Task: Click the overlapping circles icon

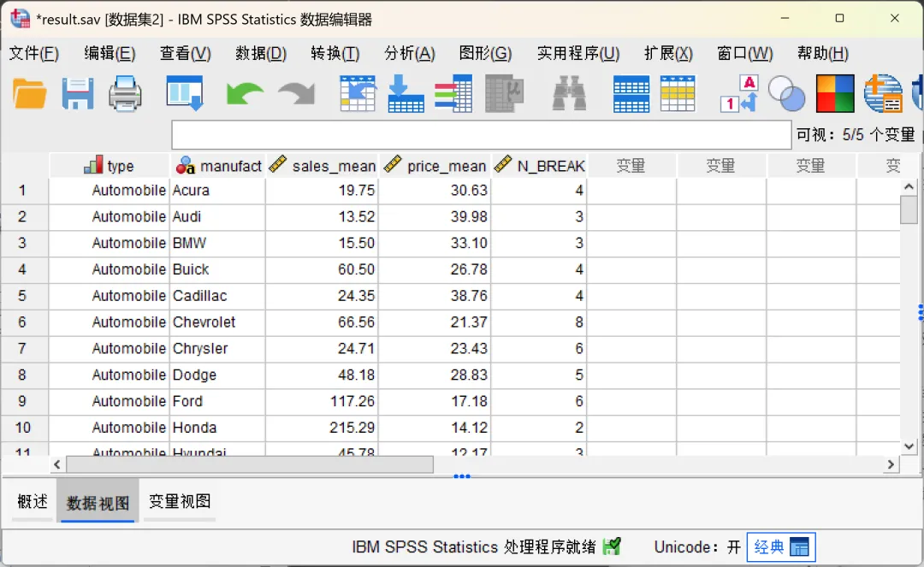Action: click(x=787, y=93)
